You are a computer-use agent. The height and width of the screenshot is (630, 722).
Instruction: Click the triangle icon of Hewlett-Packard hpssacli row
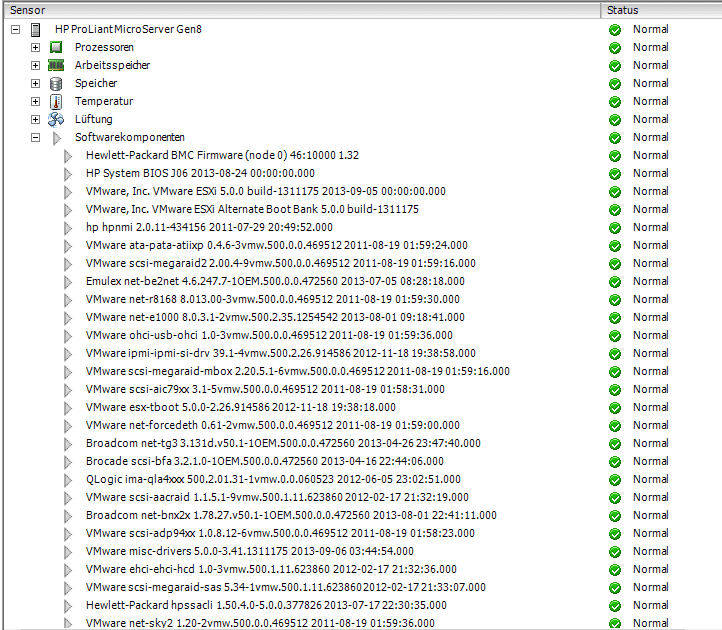(x=68, y=606)
